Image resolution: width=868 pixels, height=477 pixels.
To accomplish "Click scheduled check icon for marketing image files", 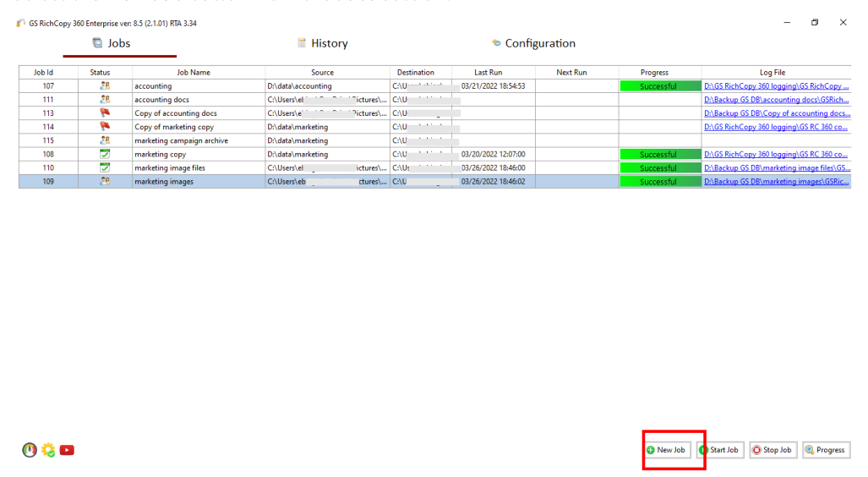I will [x=105, y=167].
